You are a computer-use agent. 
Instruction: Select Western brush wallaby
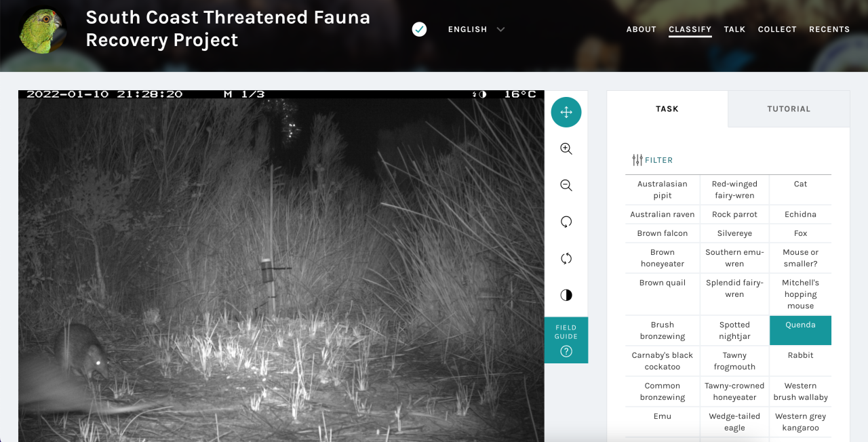[800, 391]
